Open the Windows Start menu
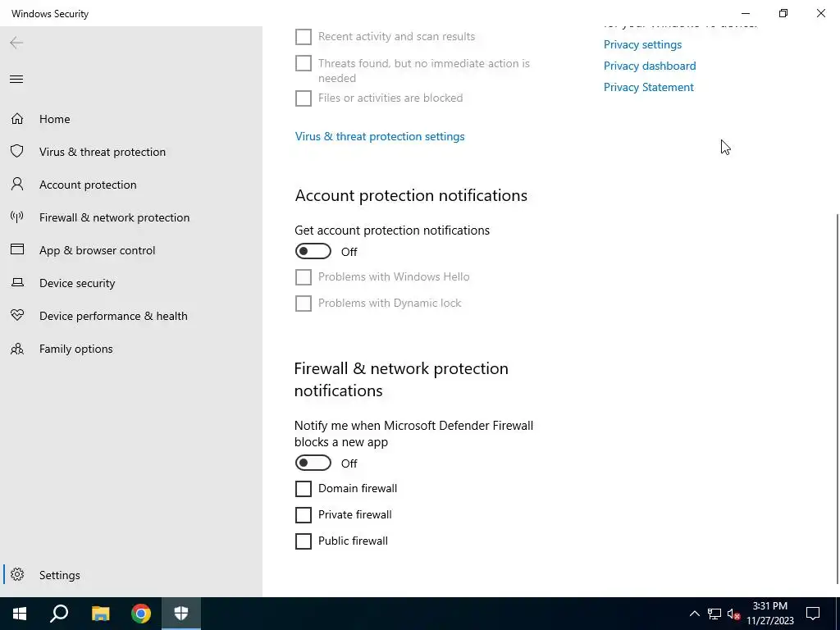This screenshot has height=630, width=840. (20, 614)
